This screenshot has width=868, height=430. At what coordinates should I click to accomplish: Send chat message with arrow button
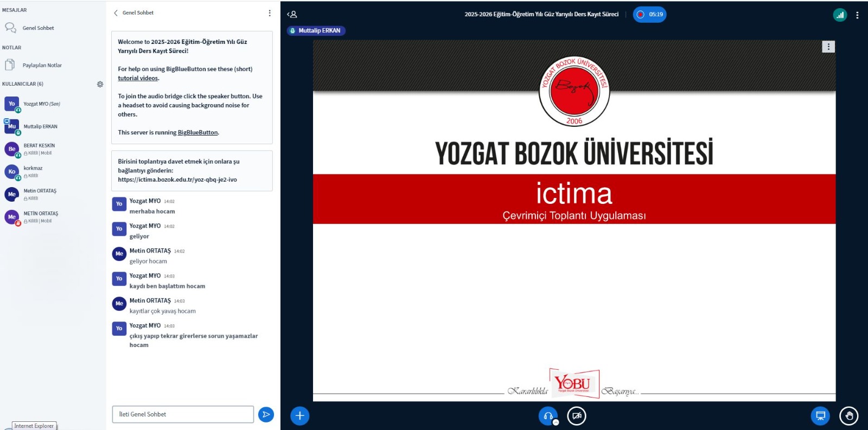(266, 414)
